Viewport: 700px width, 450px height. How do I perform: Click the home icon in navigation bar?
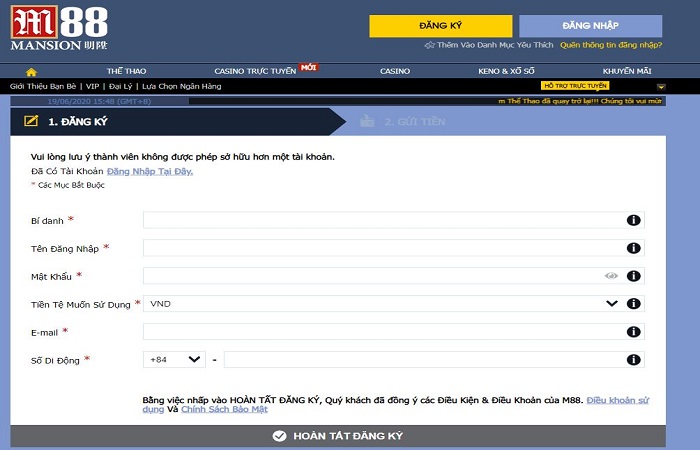click(31, 72)
